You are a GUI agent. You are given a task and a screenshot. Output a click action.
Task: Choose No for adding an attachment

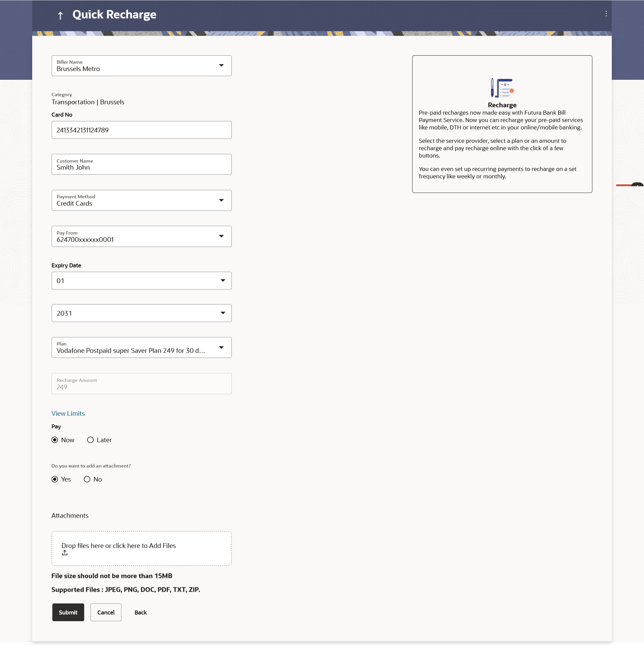click(x=87, y=479)
